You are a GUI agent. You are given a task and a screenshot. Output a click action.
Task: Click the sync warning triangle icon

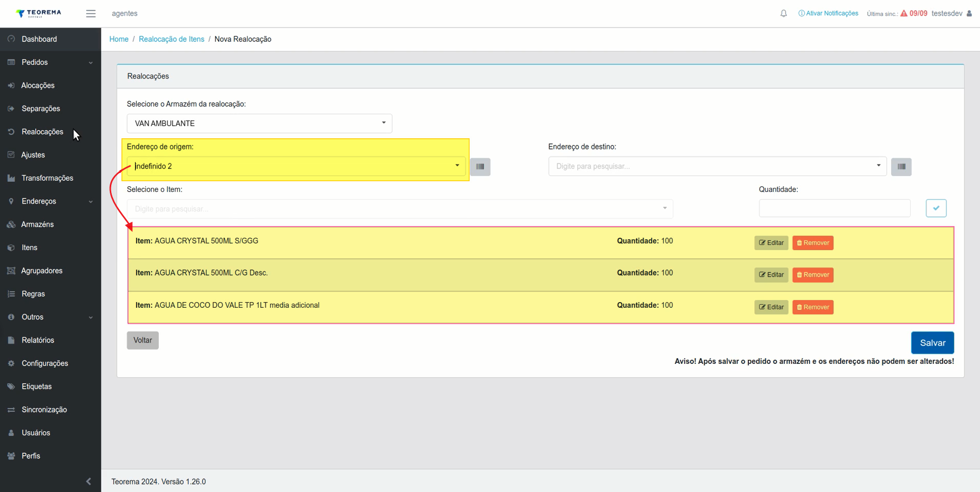click(903, 13)
